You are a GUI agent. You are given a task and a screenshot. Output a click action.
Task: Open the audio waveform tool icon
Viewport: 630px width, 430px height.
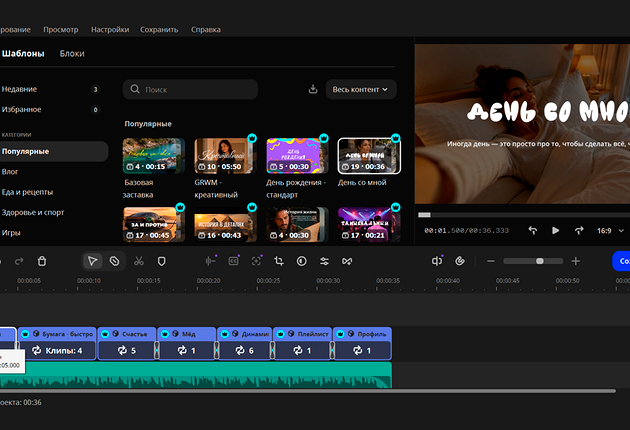pos(211,261)
